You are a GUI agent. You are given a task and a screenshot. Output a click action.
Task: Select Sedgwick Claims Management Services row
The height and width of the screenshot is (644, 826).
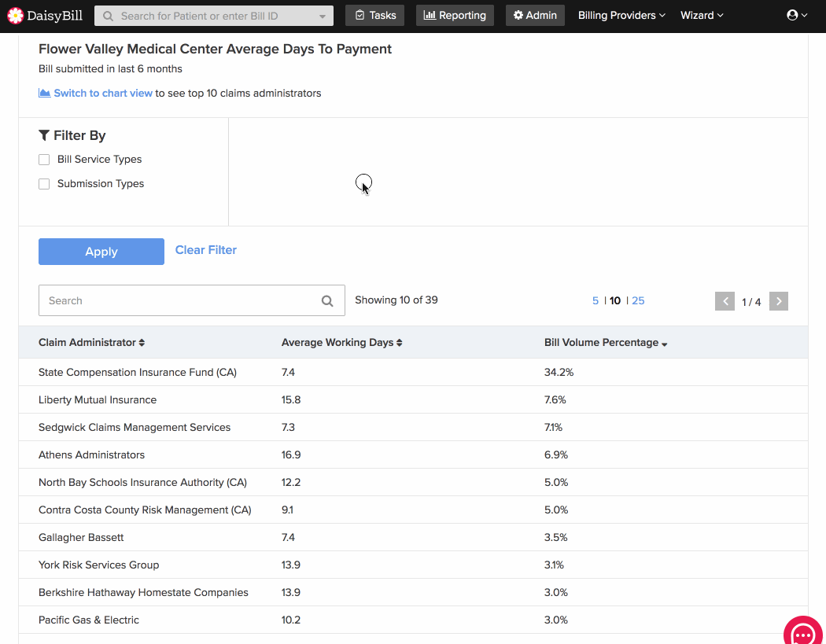413,427
